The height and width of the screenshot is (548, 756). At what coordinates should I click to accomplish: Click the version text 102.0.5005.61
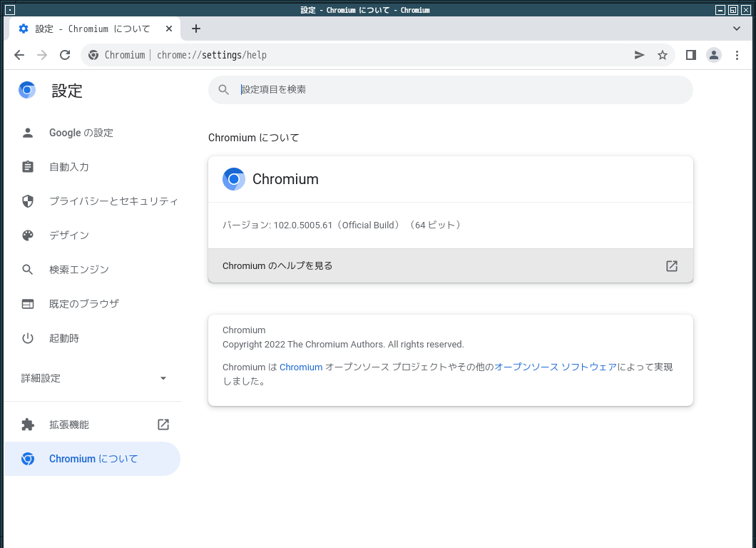click(x=303, y=225)
